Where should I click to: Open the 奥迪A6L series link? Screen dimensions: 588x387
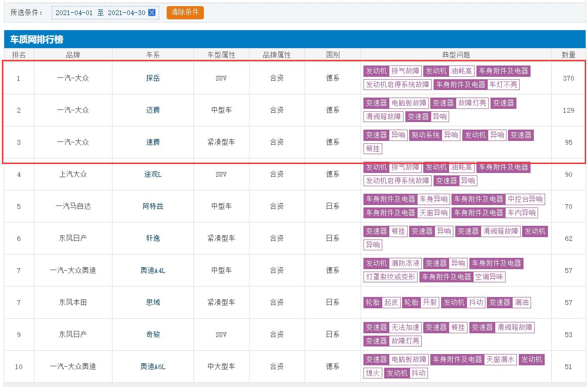pos(153,367)
